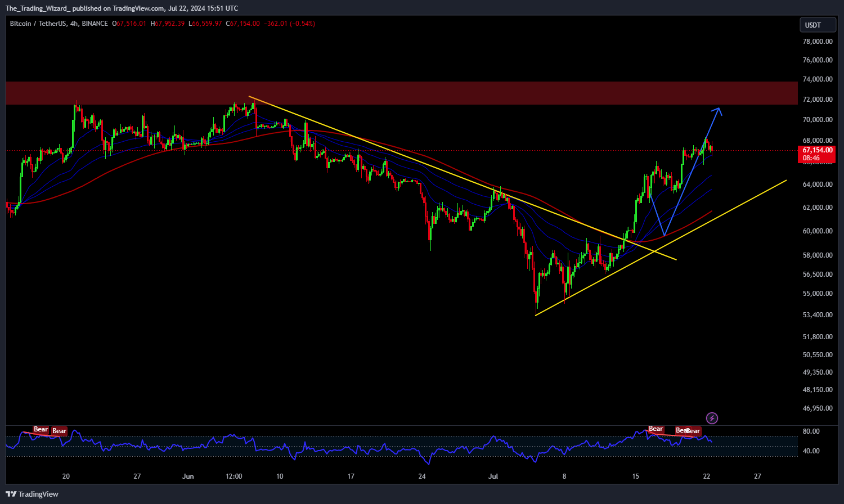
Task: Click the 80.00 RSI scale label
Action: [811, 431]
